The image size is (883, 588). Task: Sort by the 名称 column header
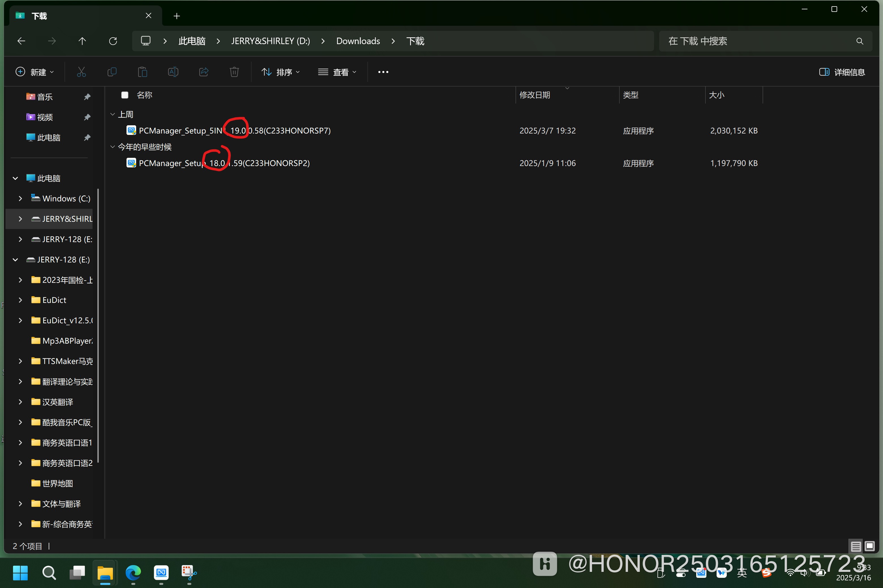(x=144, y=95)
